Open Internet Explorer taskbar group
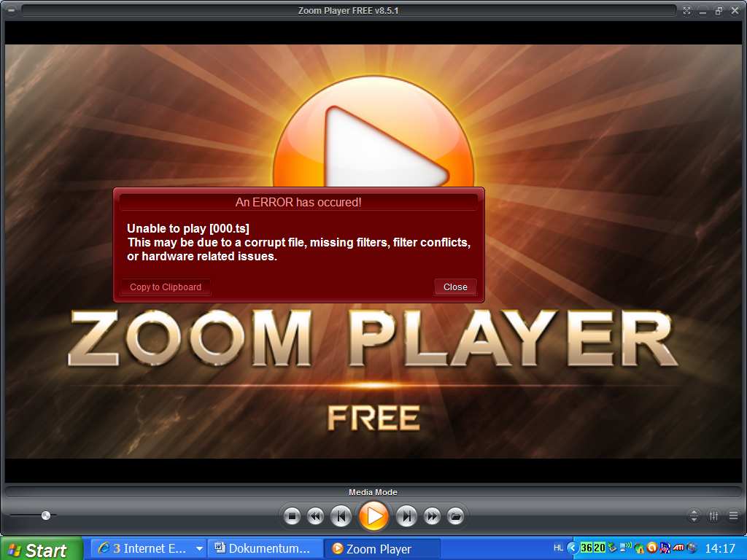 click(147, 548)
